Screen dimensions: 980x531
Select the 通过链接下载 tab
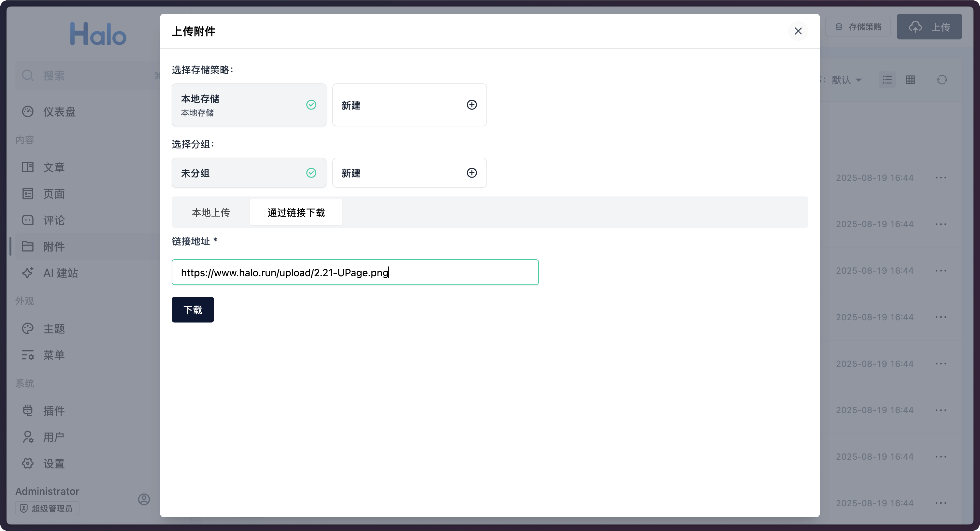(296, 212)
